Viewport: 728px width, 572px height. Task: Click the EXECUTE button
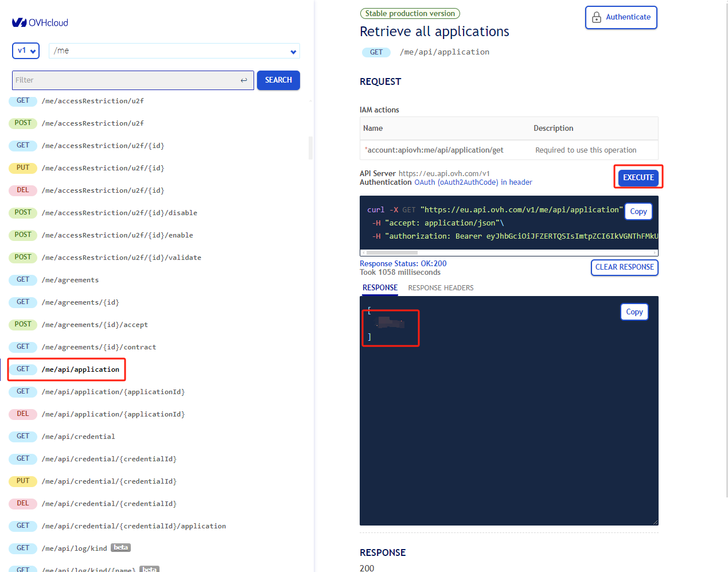(639, 177)
